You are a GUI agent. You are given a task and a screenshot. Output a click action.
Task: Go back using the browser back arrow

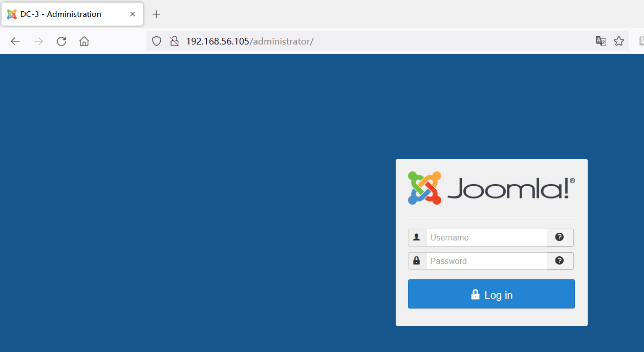15,41
